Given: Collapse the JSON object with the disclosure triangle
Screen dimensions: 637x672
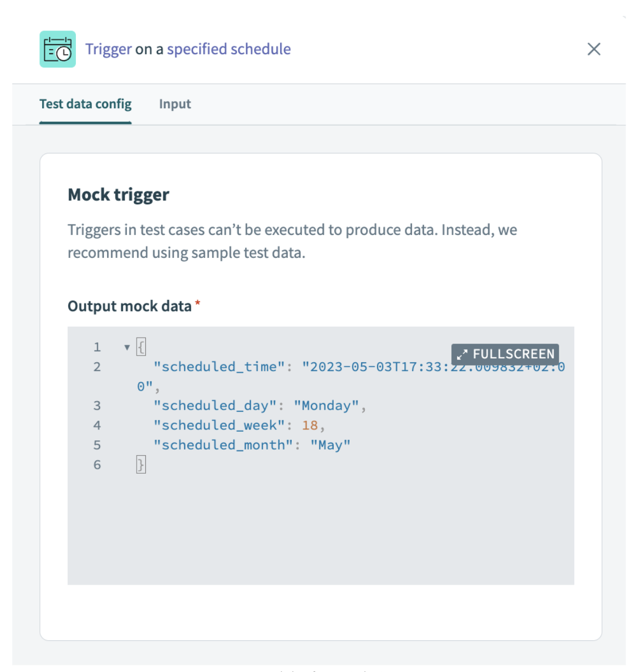Looking at the screenshot, I should coord(126,346).
